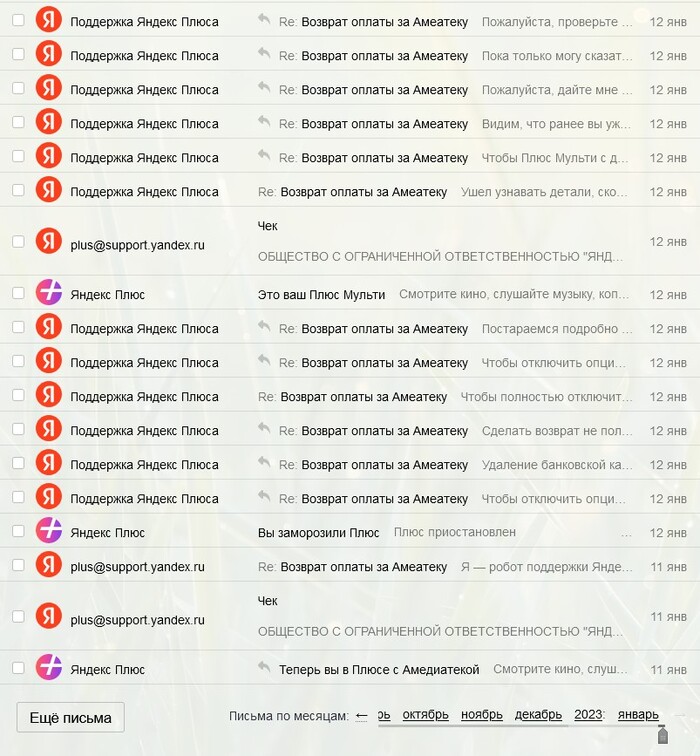Click reply arrow icon in 'Видим, что ранее' row
The image size is (700, 756).
(x=264, y=121)
